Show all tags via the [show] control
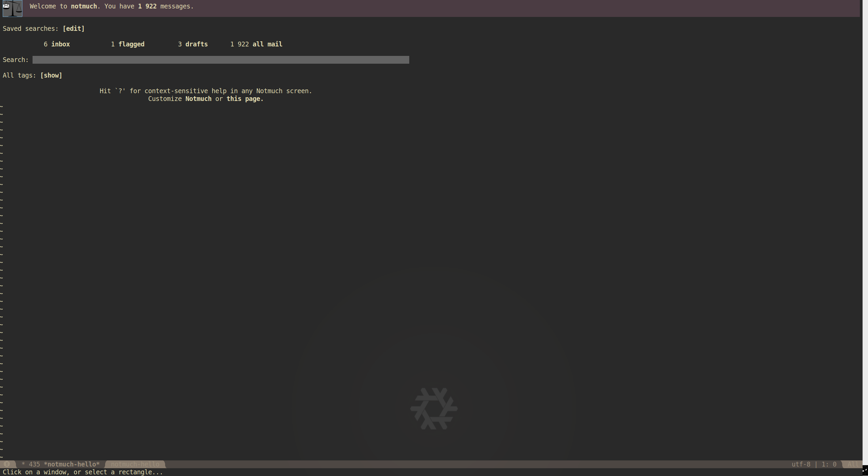This screenshot has height=476, width=868. [x=51, y=75]
